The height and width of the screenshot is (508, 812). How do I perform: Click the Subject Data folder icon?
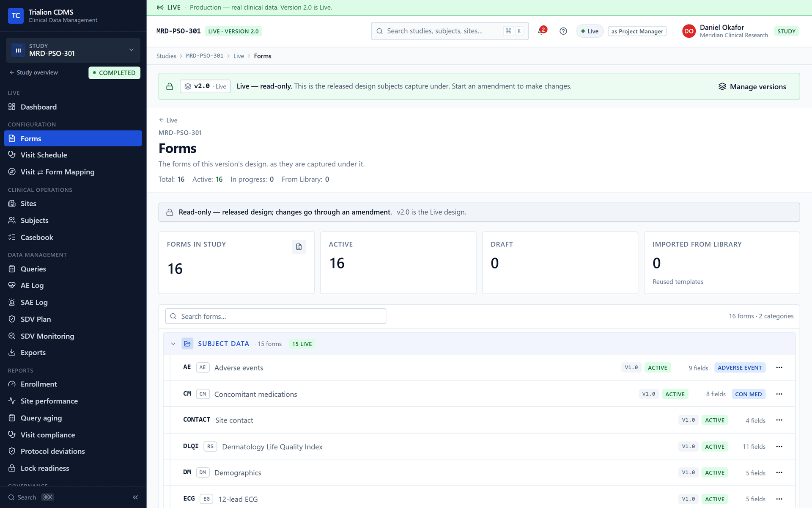[187, 344]
